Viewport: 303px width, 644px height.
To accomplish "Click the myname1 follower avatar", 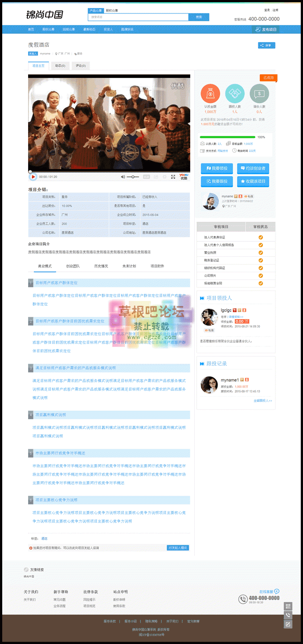I will tap(209, 385).
